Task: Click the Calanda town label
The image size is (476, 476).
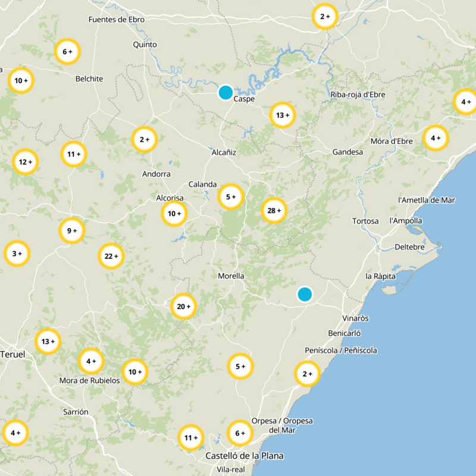Action: [x=202, y=184]
